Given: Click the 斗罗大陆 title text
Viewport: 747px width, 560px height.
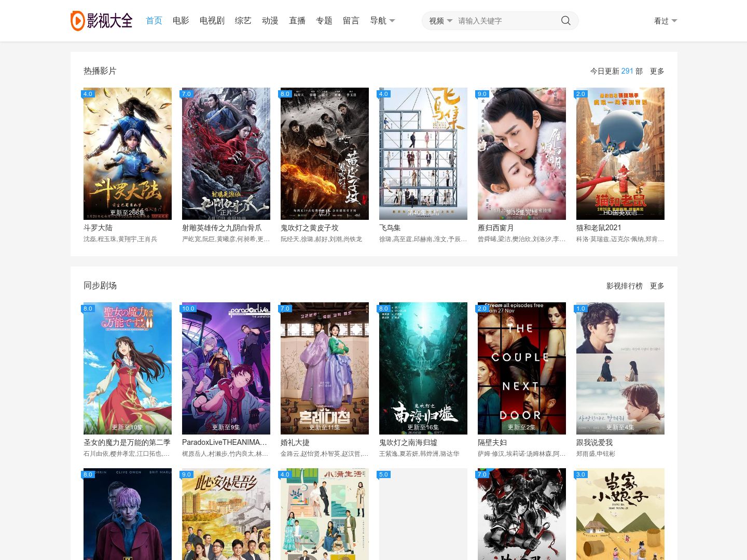Looking at the screenshot, I should 98,228.
